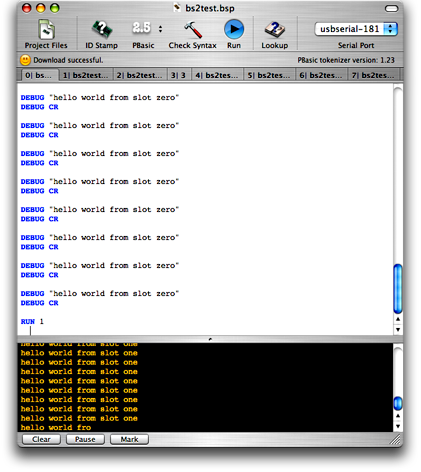
Task: Click the ID Stamp chip icon
Action: pos(101,29)
